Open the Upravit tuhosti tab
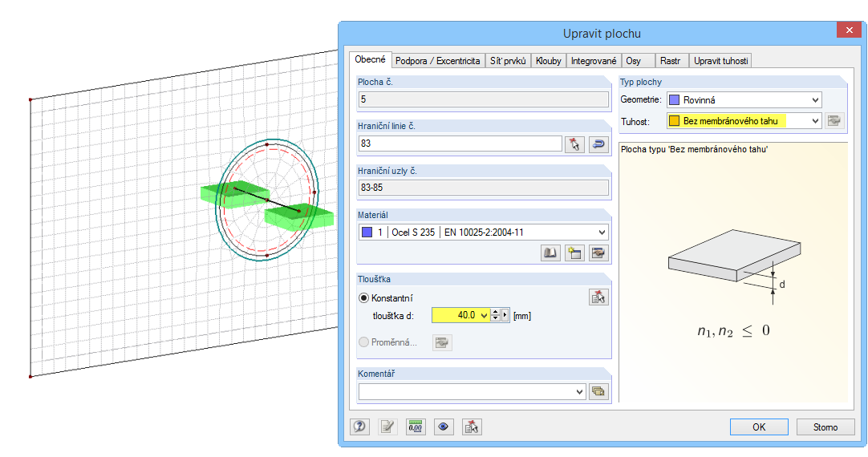The height and width of the screenshot is (457, 868). 720,61
